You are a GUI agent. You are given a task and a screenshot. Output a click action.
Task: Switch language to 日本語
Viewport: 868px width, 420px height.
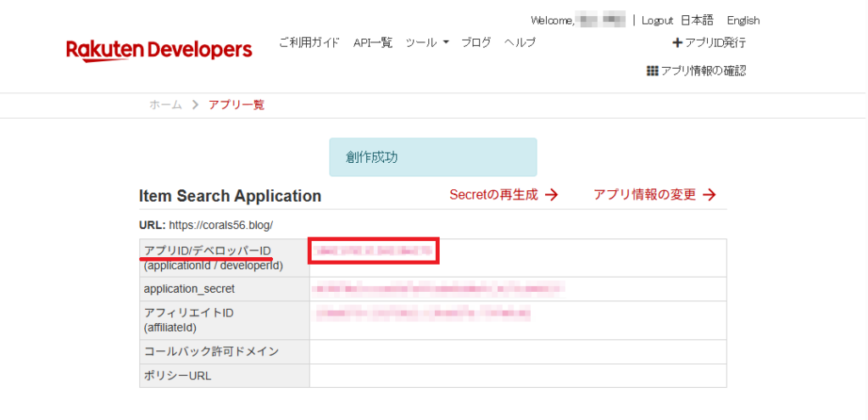pyautogui.click(x=697, y=20)
